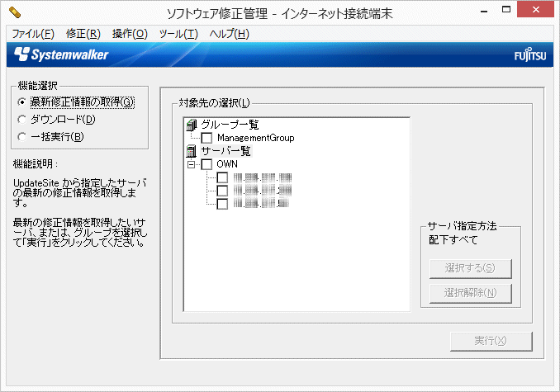Click the 機能説明 label
The height and width of the screenshot is (392, 560).
click(x=36, y=164)
